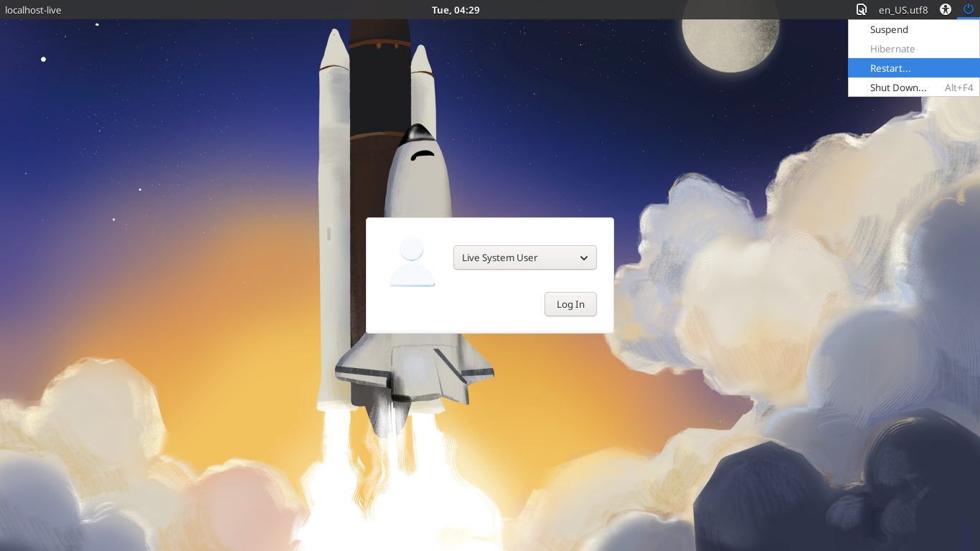Choose Suspend from the power menu
980x551 pixels.
[914, 29]
